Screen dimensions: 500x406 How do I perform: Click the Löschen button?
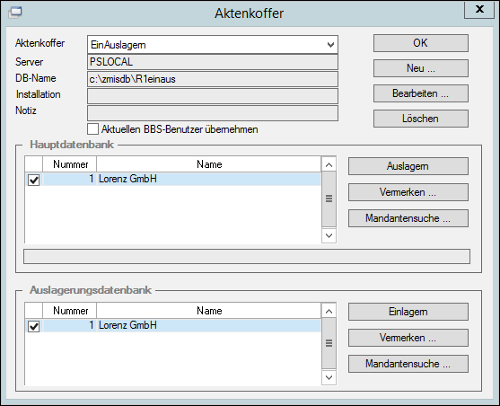pyautogui.click(x=421, y=119)
